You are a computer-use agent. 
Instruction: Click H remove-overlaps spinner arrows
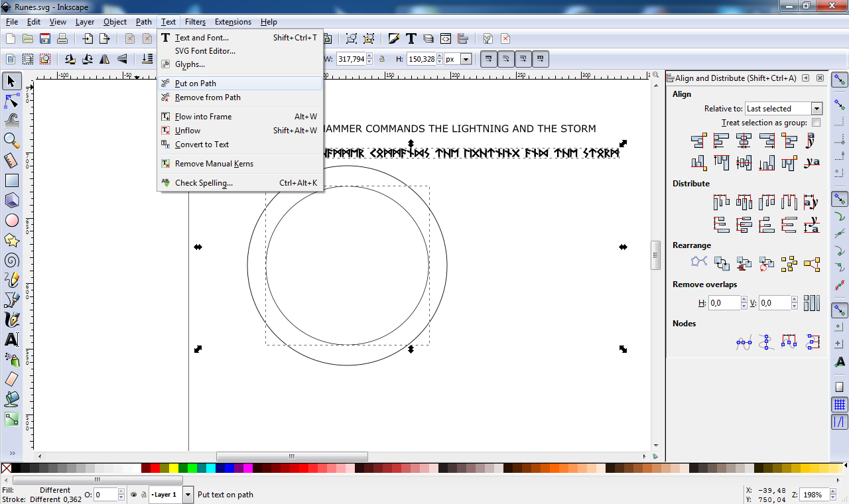tap(744, 303)
